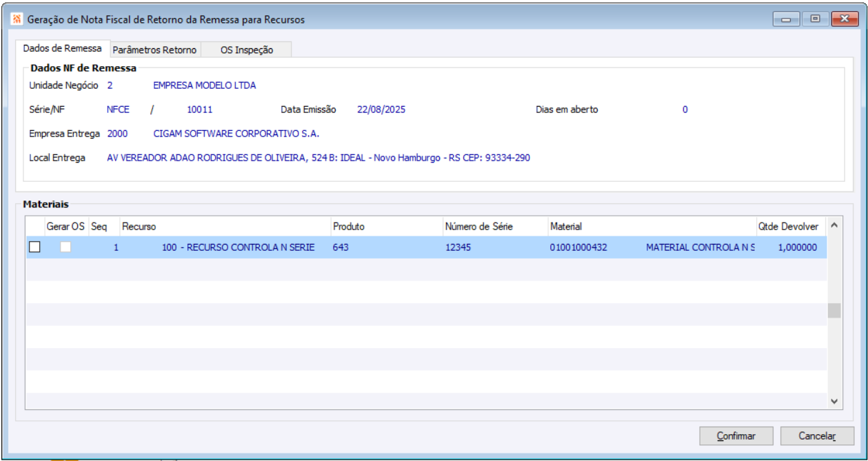This screenshot has height=461, width=868.
Task: Click the company name 'EMPRESA MODELO LTDA'
Action: tap(204, 85)
